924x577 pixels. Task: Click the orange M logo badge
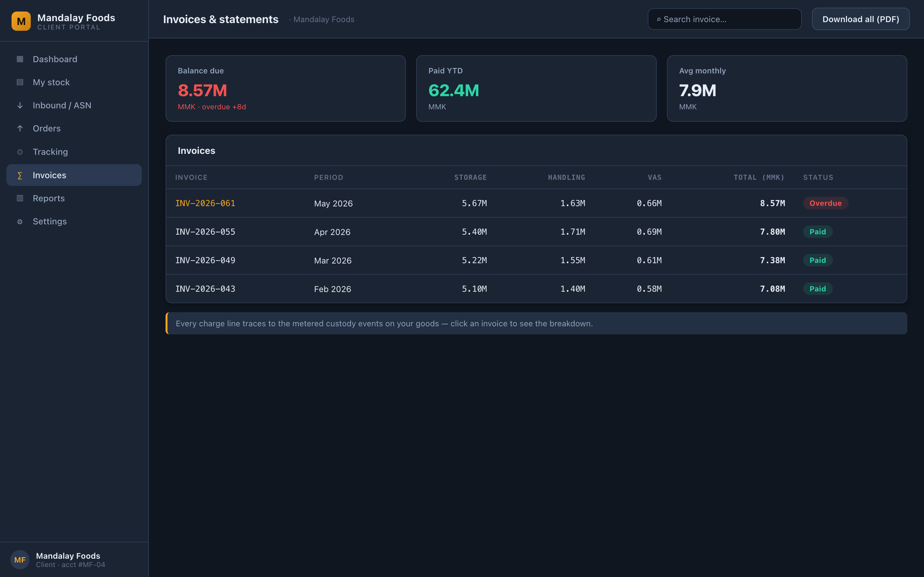(x=21, y=21)
